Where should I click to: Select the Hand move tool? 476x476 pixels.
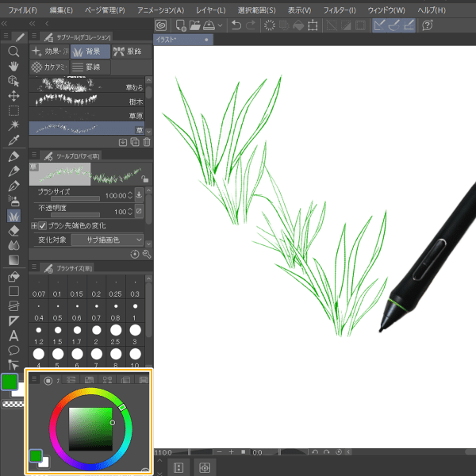pos(13,66)
